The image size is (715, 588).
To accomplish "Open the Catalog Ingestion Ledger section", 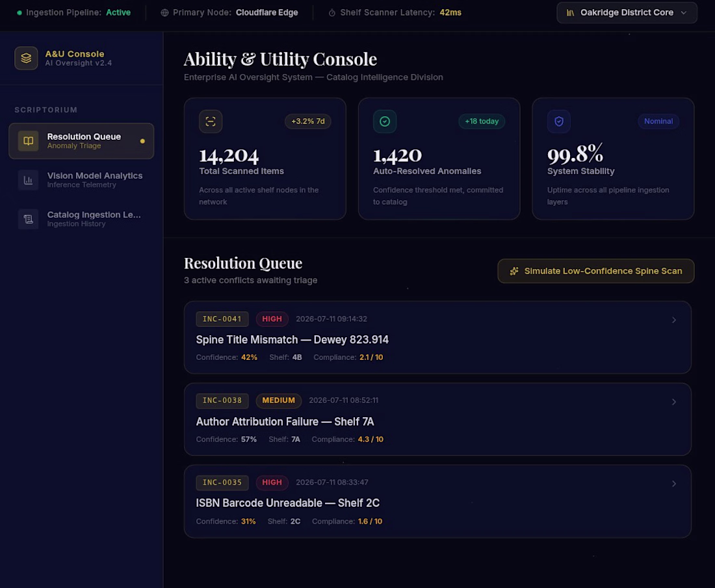I will tap(81, 219).
